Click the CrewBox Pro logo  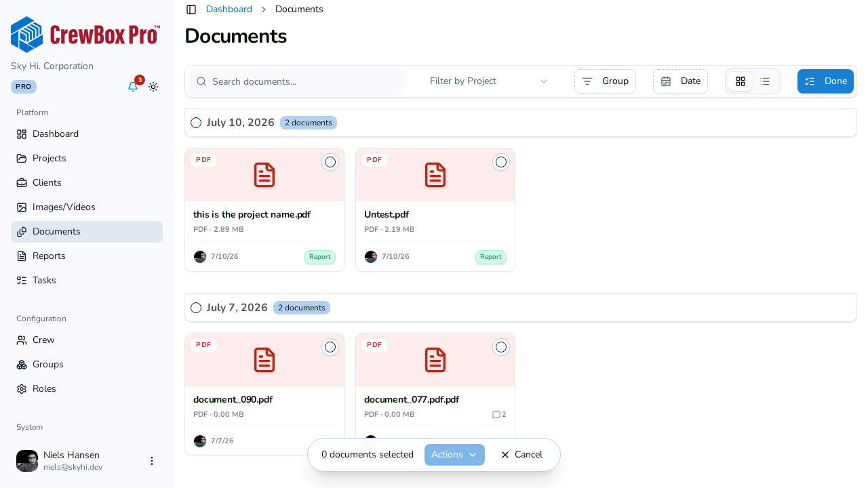(x=85, y=35)
